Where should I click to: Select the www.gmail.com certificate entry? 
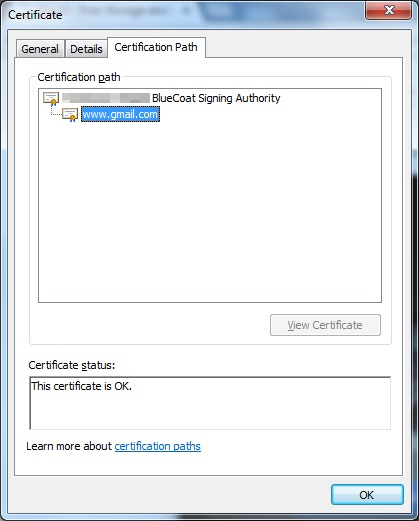(x=120, y=114)
